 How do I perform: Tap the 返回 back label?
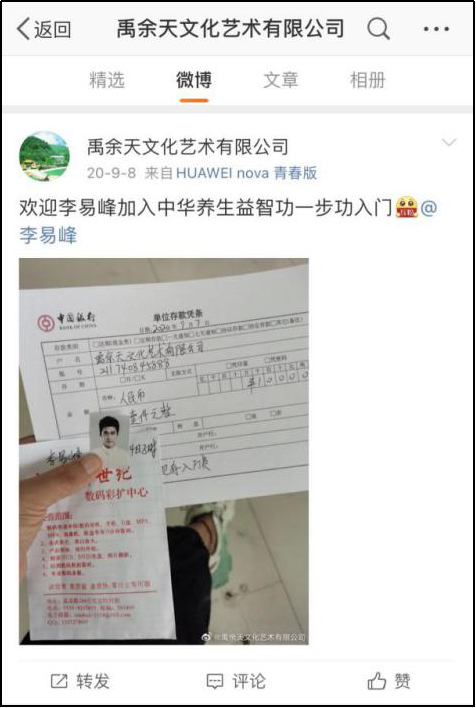coord(53,29)
